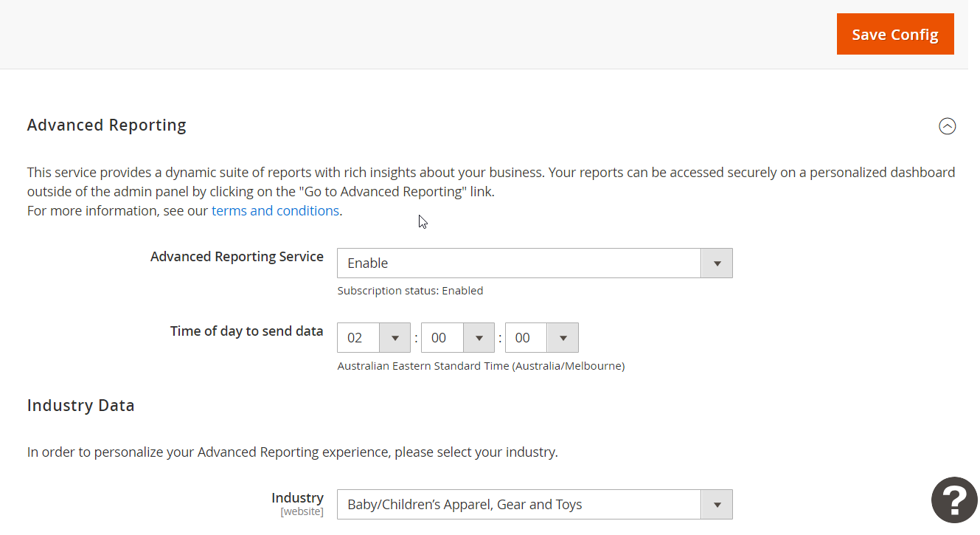Viewport: 980px width, 535px height.
Task: Click the Save Config button
Action: click(894, 33)
